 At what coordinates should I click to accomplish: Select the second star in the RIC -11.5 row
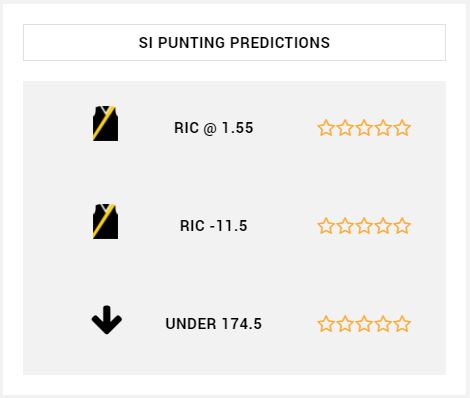click(345, 226)
